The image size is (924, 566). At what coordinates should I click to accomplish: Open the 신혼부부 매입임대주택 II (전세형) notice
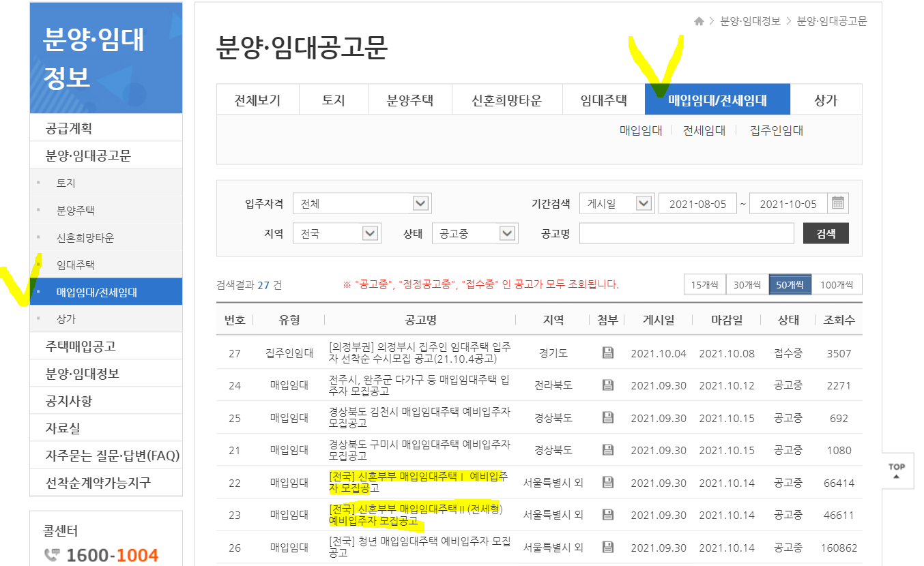coord(416,515)
